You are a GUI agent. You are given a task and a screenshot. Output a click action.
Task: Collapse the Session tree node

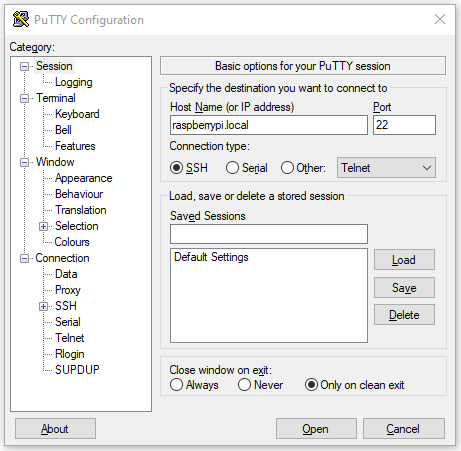tap(24, 66)
